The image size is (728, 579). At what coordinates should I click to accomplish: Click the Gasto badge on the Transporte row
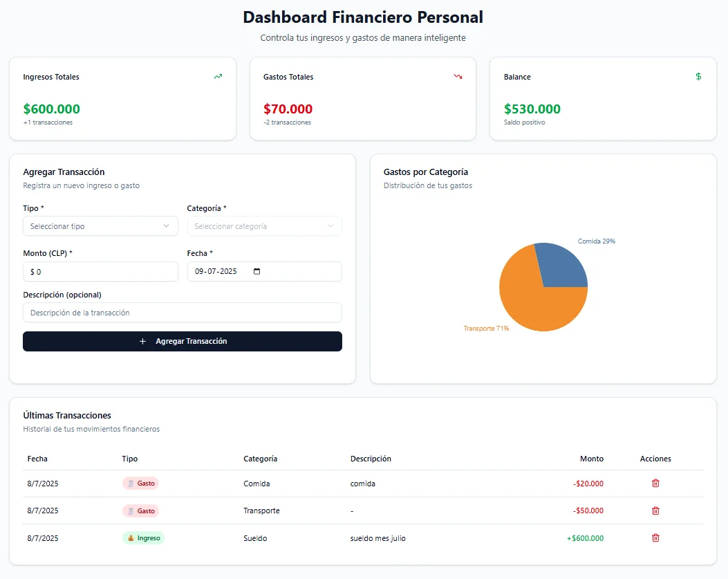[140, 511]
